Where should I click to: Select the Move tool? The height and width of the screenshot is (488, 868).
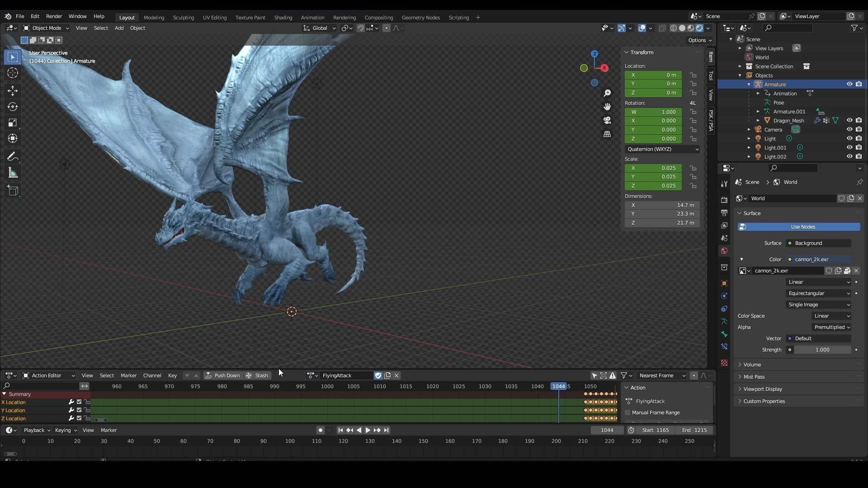(13, 91)
